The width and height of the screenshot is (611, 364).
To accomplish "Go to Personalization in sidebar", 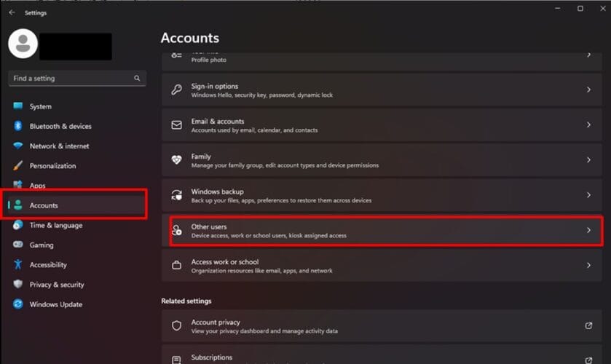I will point(52,165).
